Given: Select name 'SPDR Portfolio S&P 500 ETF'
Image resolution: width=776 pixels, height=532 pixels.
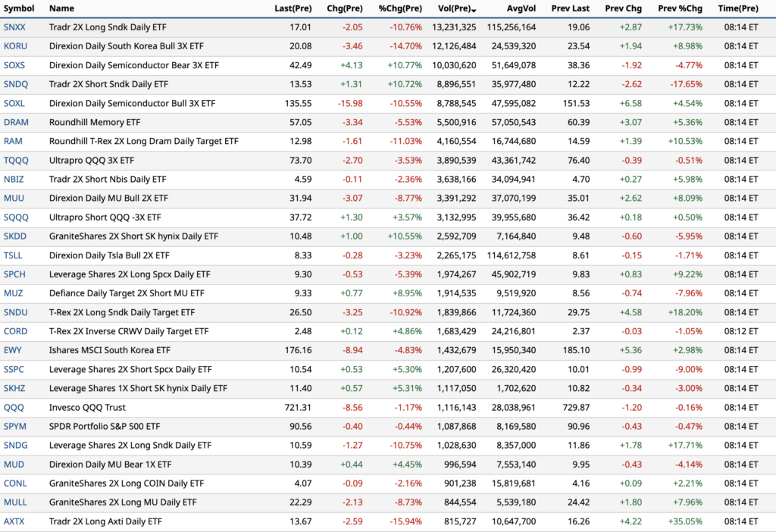Looking at the screenshot, I should coord(105,426).
